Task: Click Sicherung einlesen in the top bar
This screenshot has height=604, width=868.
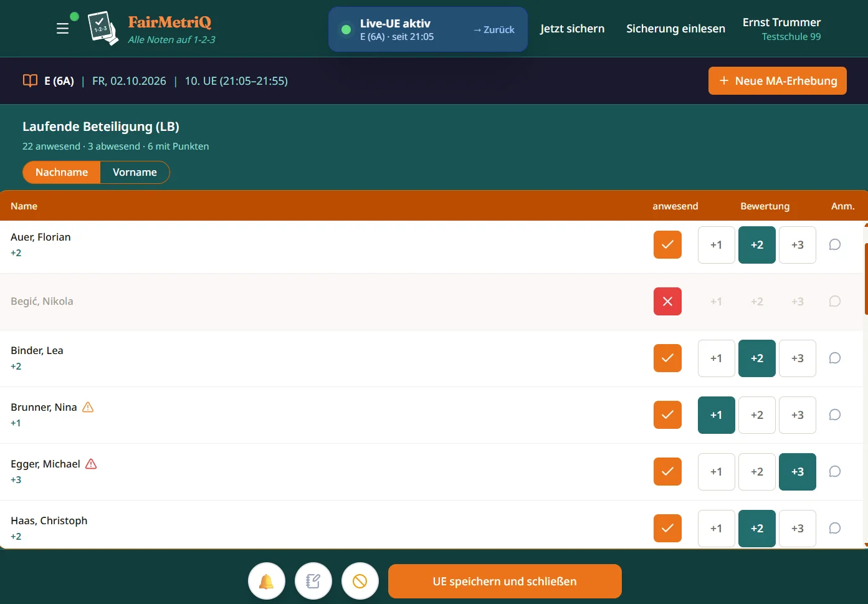Action: point(675,29)
